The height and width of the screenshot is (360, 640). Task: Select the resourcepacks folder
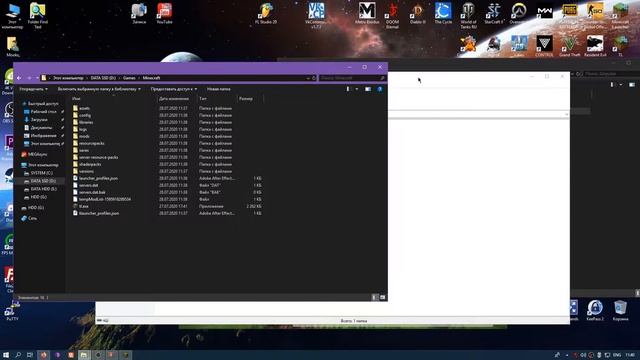(x=91, y=143)
